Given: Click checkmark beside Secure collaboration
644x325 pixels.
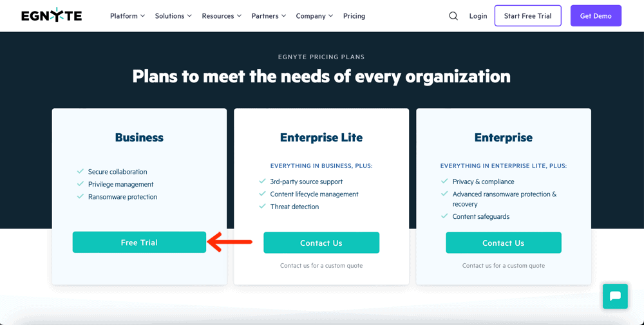Looking at the screenshot, I should coord(80,171).
